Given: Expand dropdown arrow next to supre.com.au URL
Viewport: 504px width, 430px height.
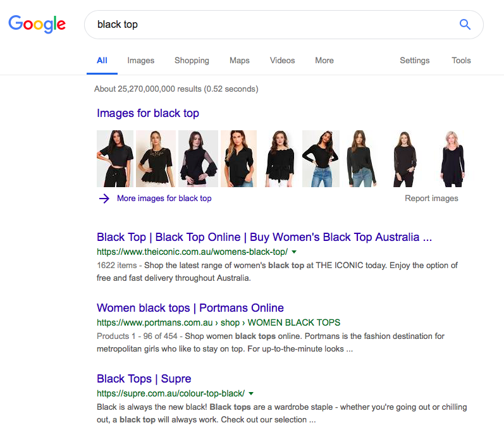Looking at the screenshot, I should [251, 393].
